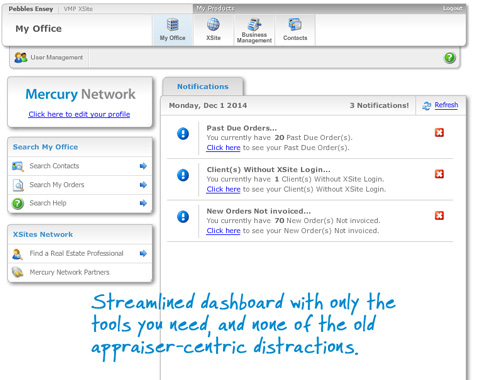Switch to the Notifications tab
The height and width of the screenshot is (380, 500).
203,87
